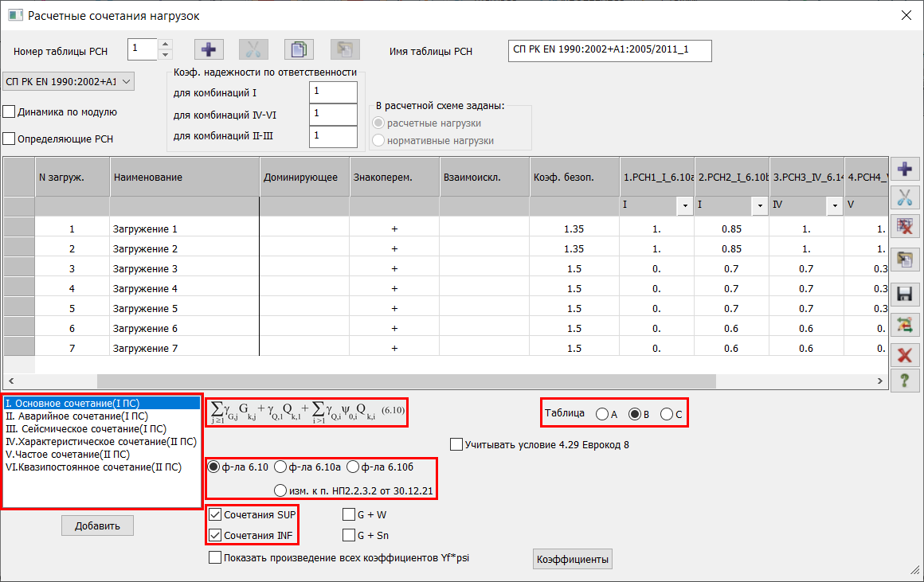Screen dimensions: 924x582
Task: Click the floppy disk save icon
Action: (x=904, y=294)
